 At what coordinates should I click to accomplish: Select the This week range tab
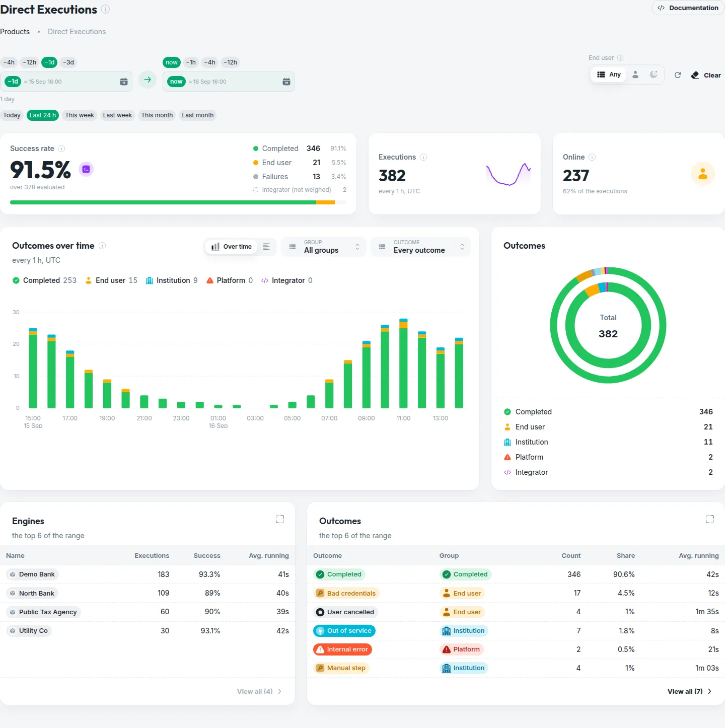(80, 115)
